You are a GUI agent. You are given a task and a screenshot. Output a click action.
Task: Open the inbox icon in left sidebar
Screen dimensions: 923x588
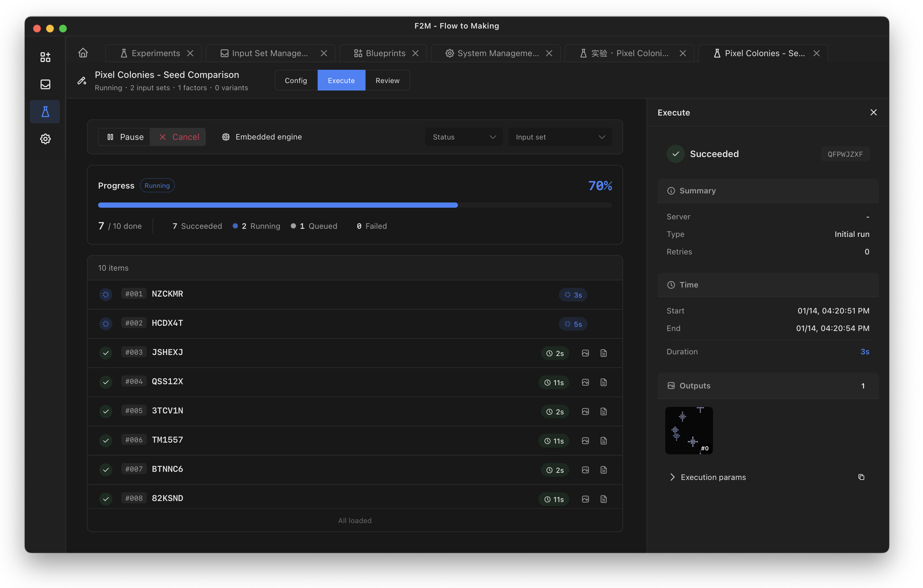pyautogui.click(x=45, y=84)
